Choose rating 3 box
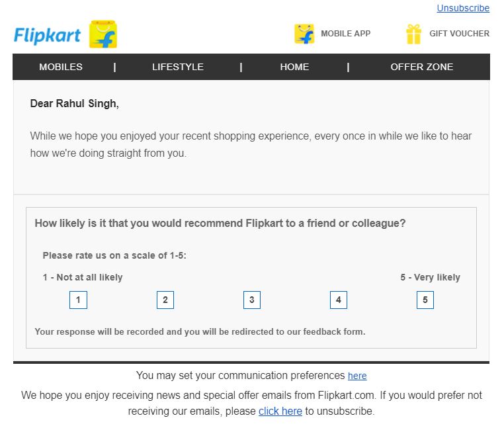Viewport: 504px width, 426px height. coord(252,300)
